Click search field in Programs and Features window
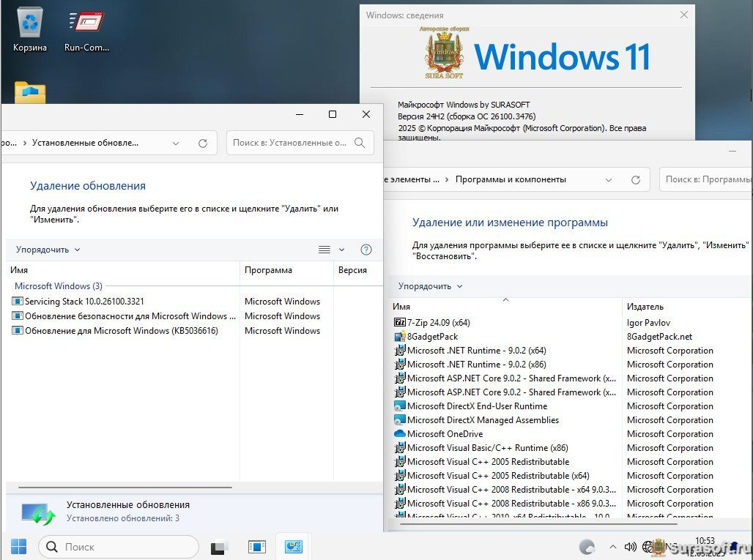753x560 pixels. [x=706, y=179]
